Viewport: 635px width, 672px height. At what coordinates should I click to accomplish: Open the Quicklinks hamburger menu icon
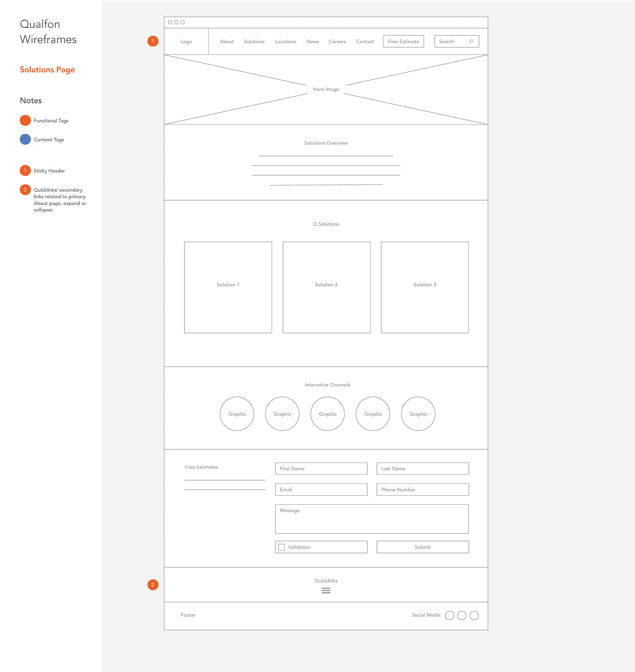click(x=326, y=590)
